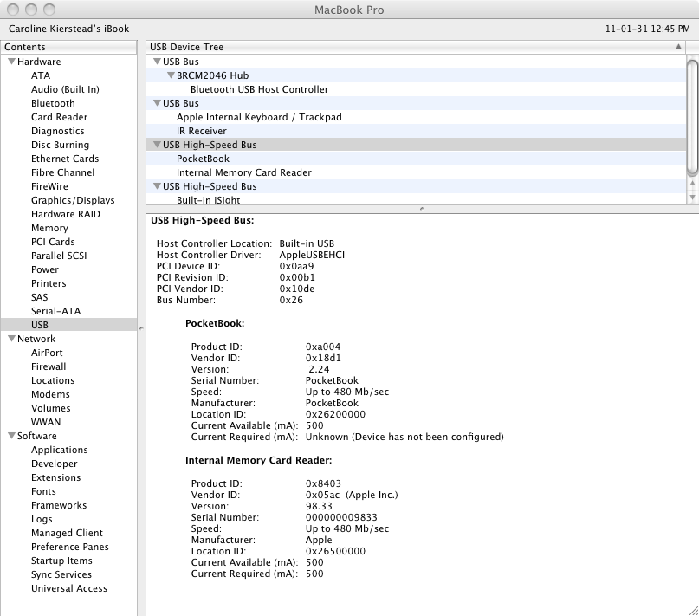Select Built-in iSight in the tree
This screenshot has height=616, width=699.
[x=208, y=200]
